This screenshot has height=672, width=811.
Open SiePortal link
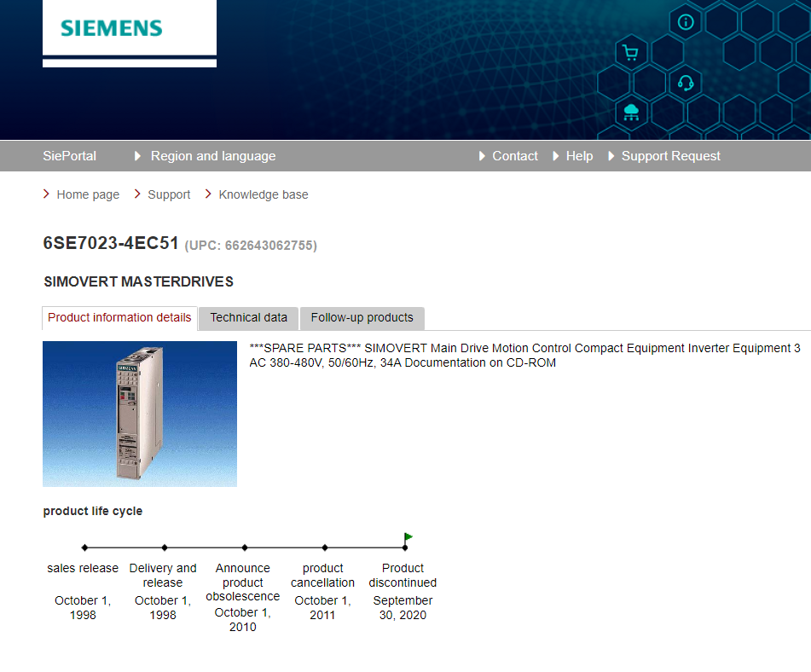69,156
